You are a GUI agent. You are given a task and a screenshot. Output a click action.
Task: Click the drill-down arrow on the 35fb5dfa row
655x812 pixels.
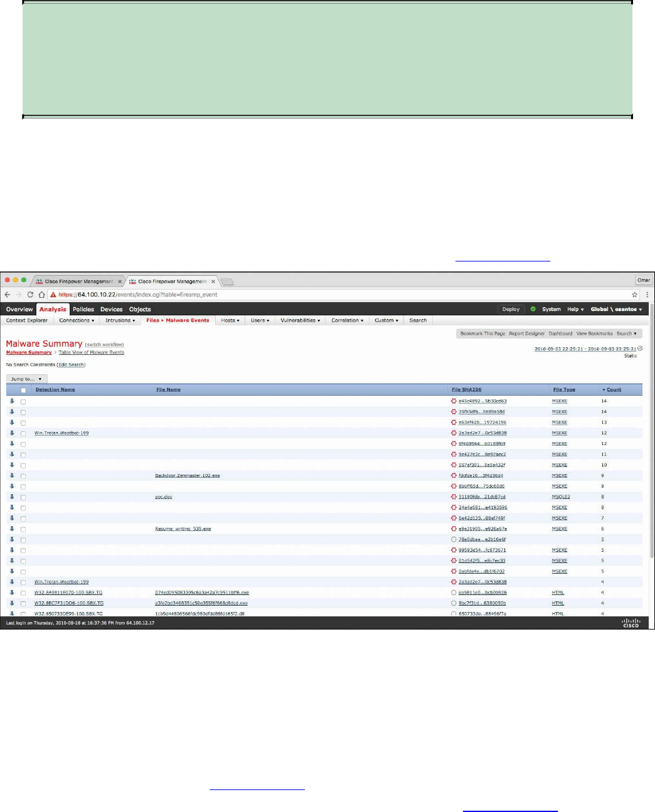[x=11, y=411]
